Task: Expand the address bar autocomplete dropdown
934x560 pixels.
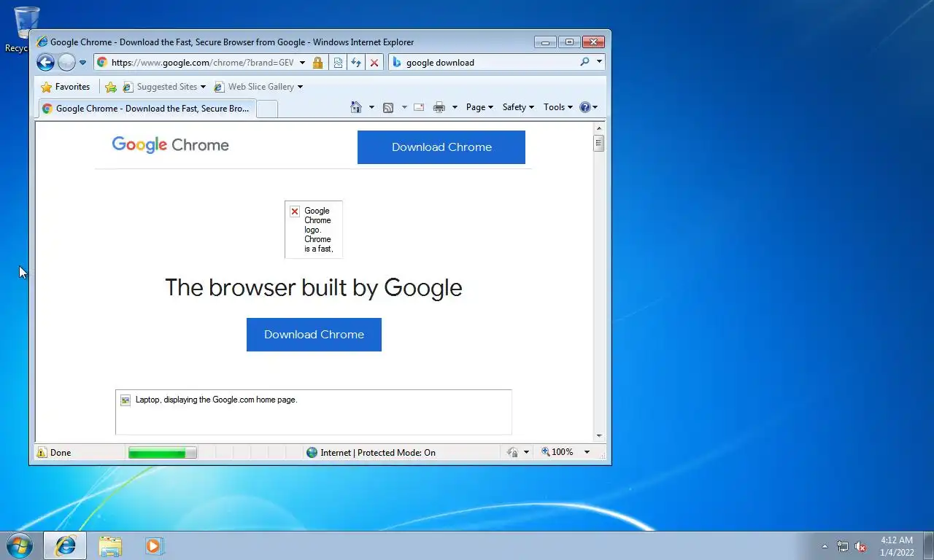Action: pos(302,63)
